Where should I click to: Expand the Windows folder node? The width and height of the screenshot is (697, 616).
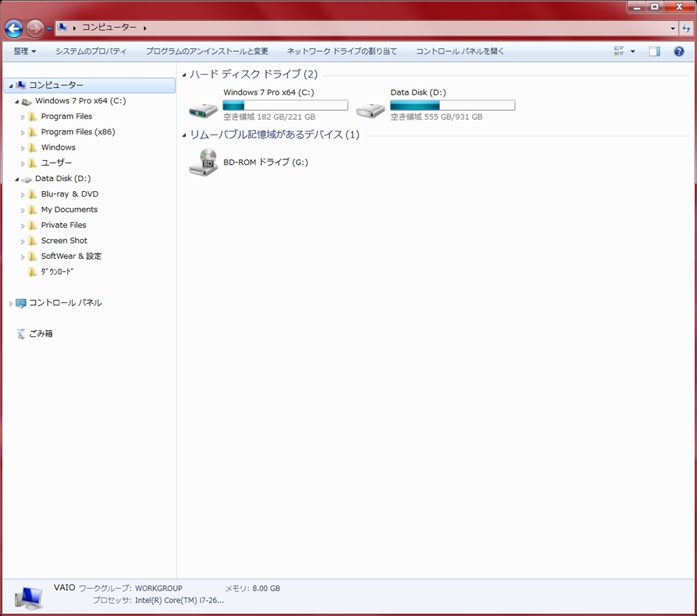22,148
